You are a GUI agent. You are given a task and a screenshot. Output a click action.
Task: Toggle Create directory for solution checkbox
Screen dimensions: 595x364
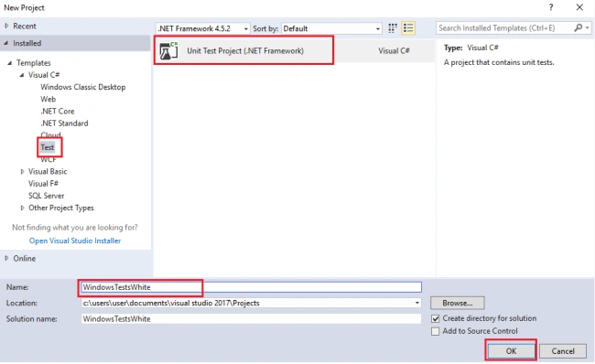tap(435, 318)
